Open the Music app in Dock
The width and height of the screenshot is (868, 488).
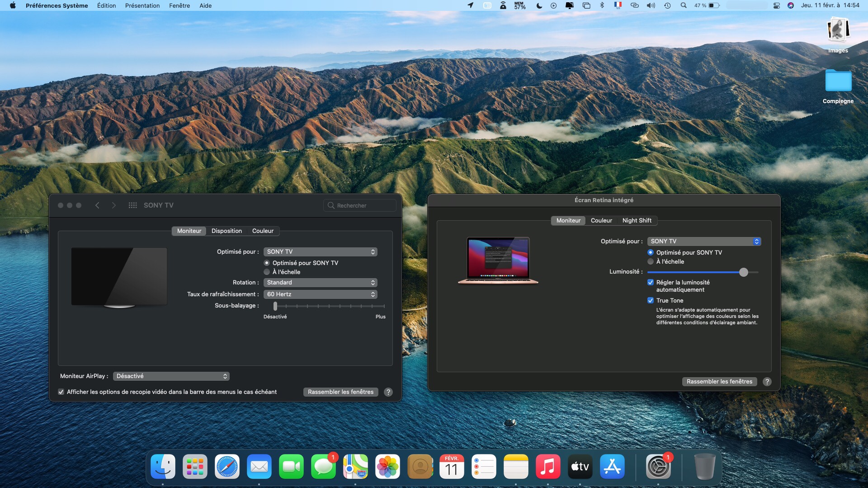(547, 467)
